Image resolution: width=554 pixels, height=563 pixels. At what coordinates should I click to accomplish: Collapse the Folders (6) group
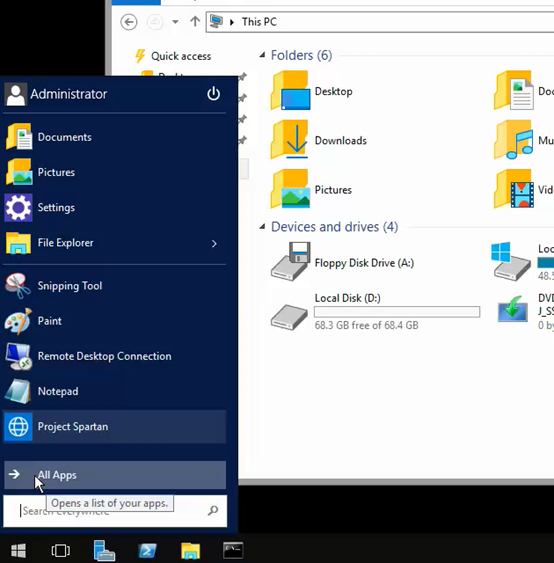(262, 55)
